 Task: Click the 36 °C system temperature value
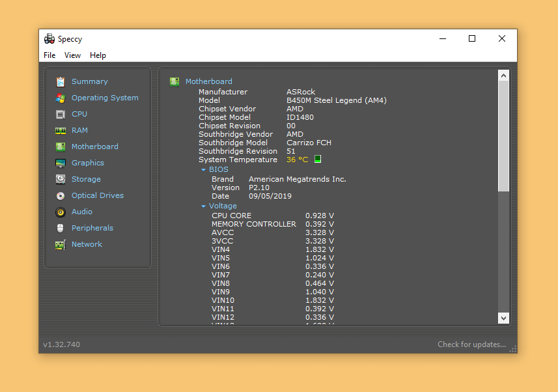pos(298,160)
